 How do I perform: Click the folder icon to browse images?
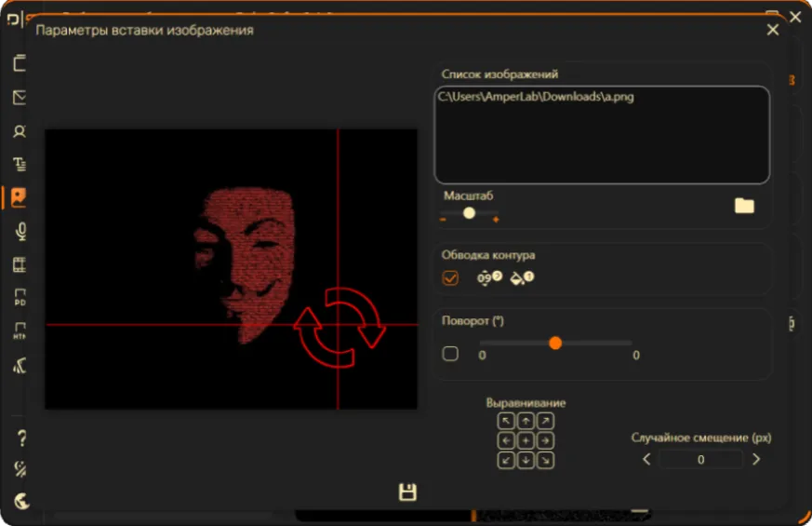click(x=744, y=206)
